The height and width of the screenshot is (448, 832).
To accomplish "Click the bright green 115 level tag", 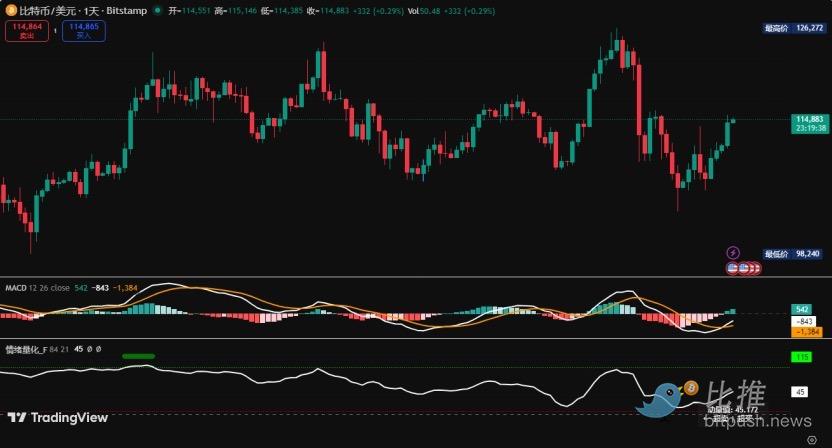I will [801, 356].
